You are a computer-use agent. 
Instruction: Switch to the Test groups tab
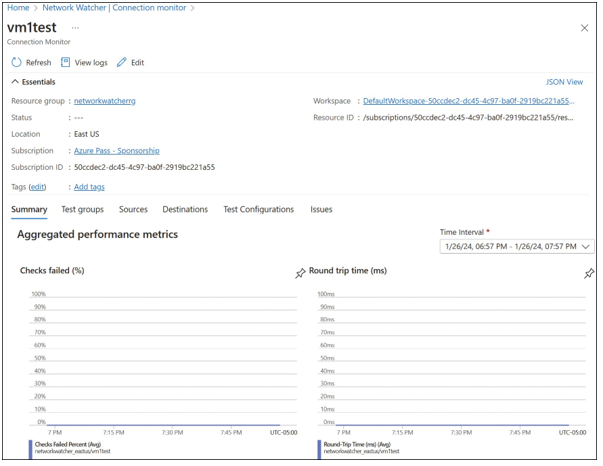tap(82, 210)
